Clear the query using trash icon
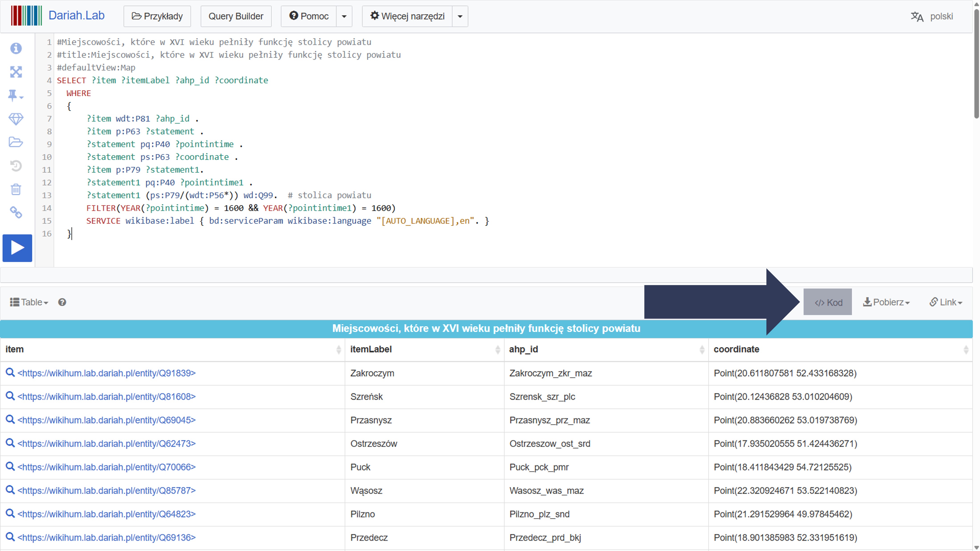980x551 pixels. [16, 189]
